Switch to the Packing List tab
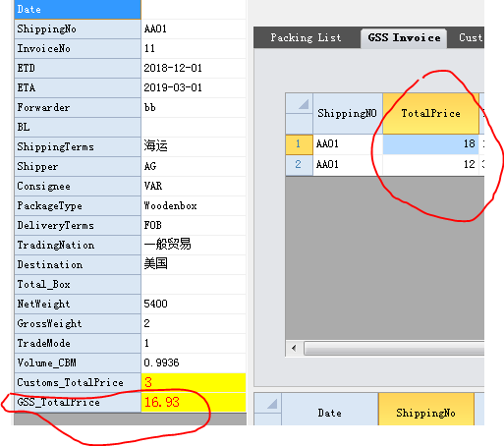This screenshot has height=446, width=504. [306, 38]
